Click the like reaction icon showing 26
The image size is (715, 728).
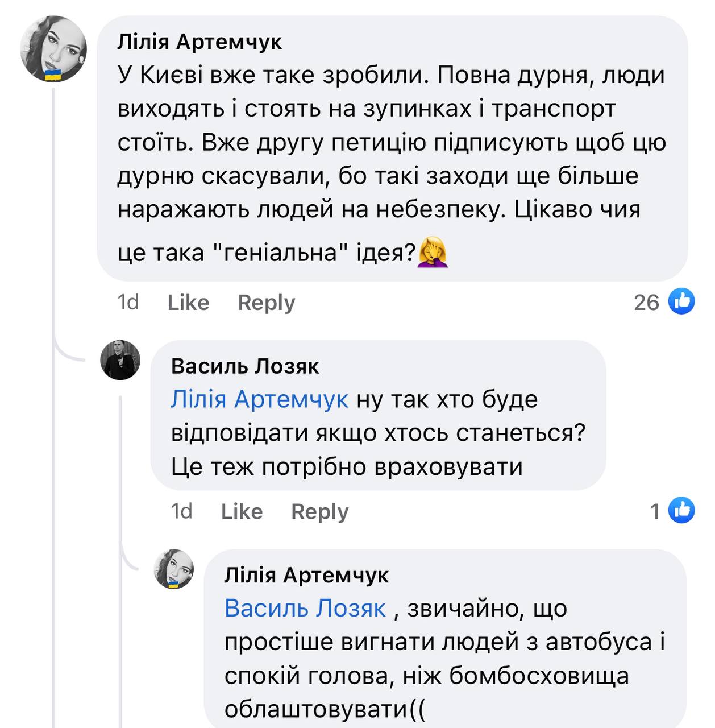tap(681, 301)
